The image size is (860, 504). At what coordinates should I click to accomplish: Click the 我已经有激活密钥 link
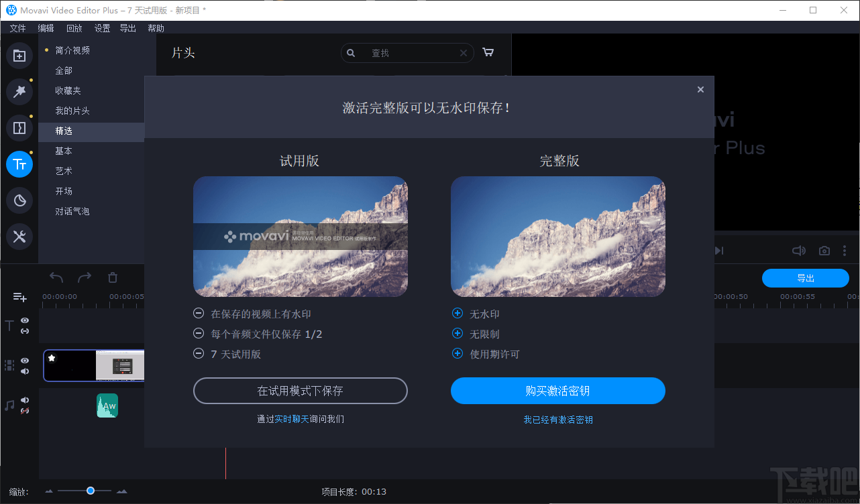coord(558,420)
